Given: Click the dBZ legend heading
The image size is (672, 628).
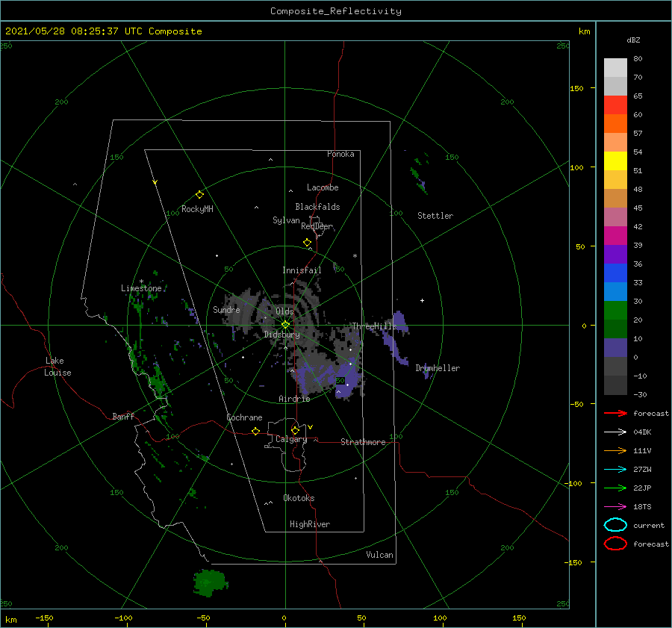Looking at the screenshot, I should [633, 40].
